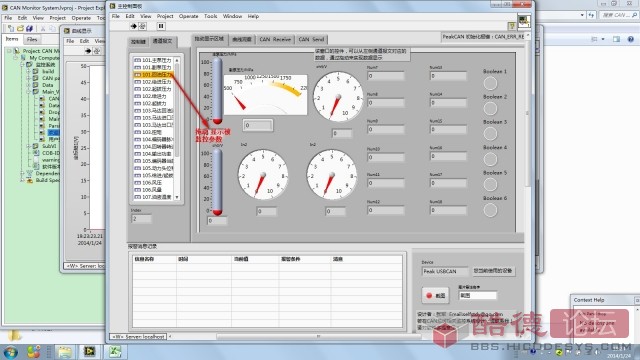Toggle the Boolean 1 indicator
This screenshot has height=360, width=640.
click(490, 83)
